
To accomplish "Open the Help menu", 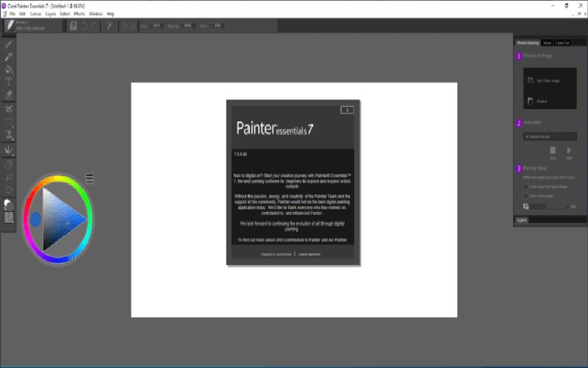I will coord(111,14).
